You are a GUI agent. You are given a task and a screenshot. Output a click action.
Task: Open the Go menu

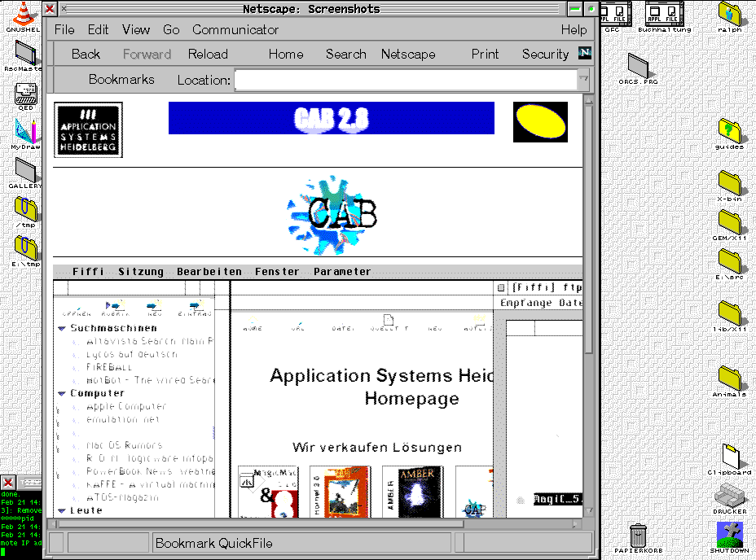171,30
